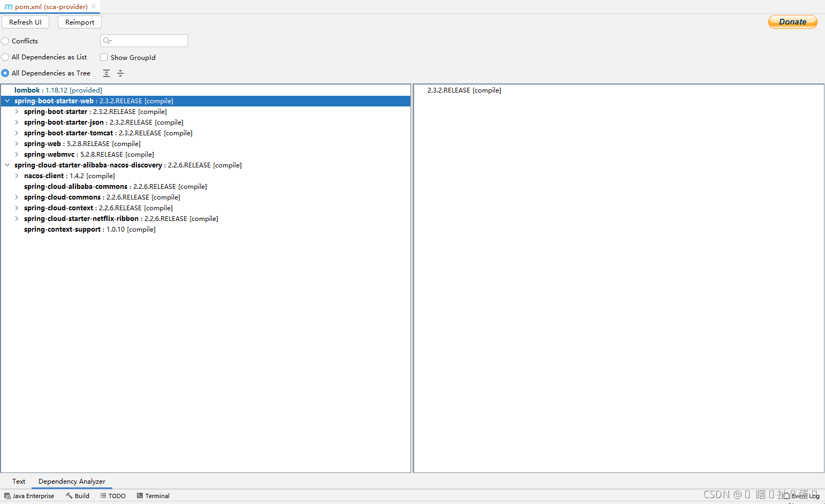Click the Collapse All tree icon

[x=120, y=73]
